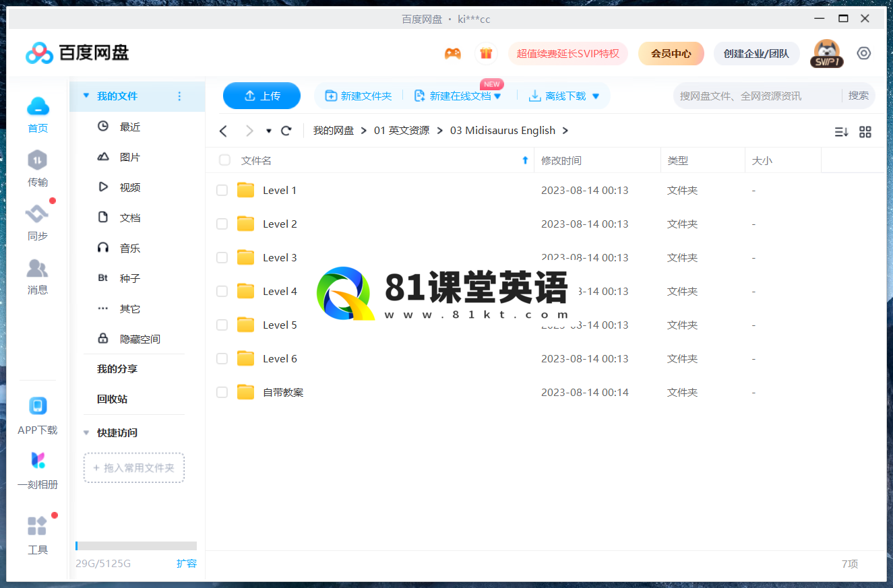Viewport: 893px width, 588px height.
Task: Click the Baidu Netdisk logo
Action: pos(77,53)
